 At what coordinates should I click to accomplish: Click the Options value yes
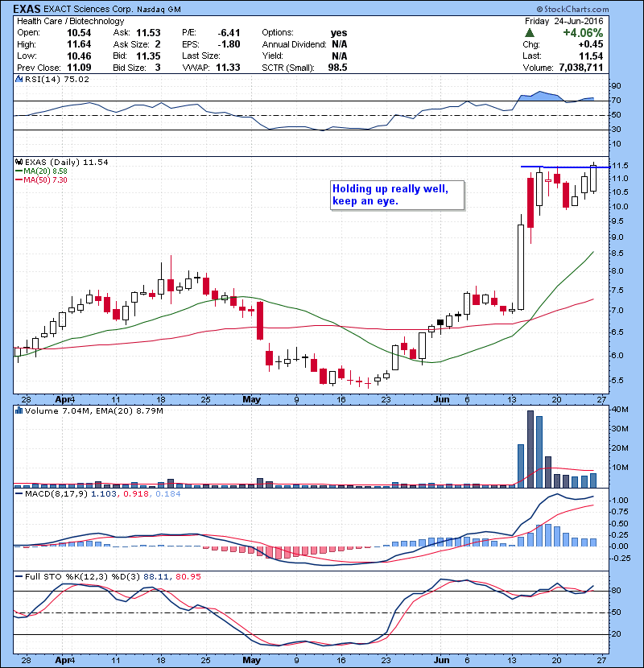coord(339,33)
